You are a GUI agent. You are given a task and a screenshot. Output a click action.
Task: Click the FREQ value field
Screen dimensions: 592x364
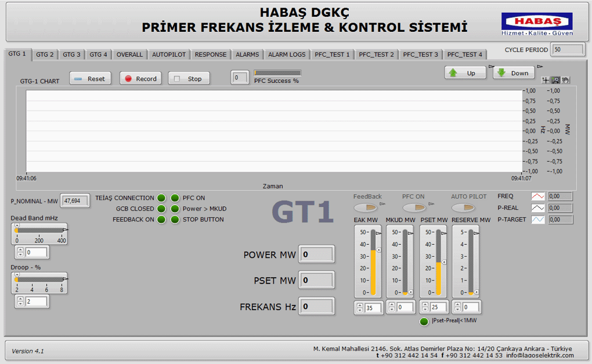(x=560, y=196)
